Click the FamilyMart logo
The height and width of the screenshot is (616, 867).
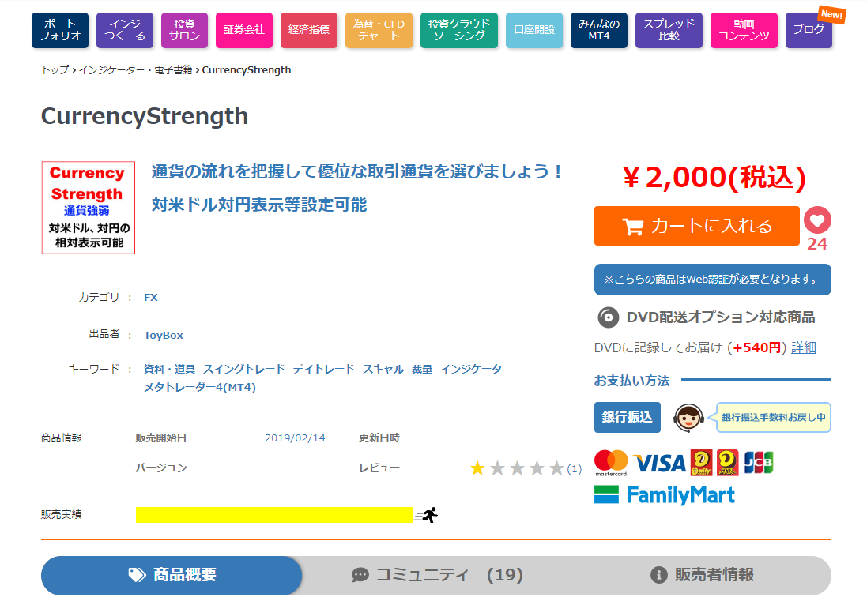(x=665, y=495)
